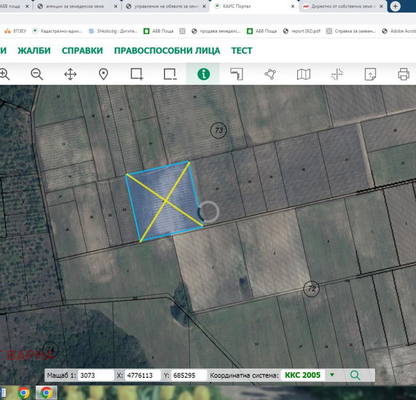Open a new browser tab
416x400 pixels.
click(x=395, y=6)
